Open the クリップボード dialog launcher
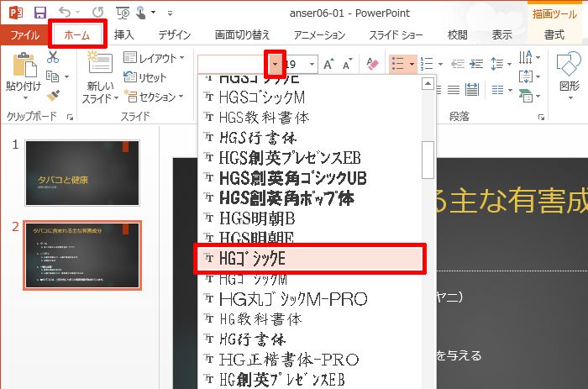Screen dimensions: 588x389 coord(70,118)
